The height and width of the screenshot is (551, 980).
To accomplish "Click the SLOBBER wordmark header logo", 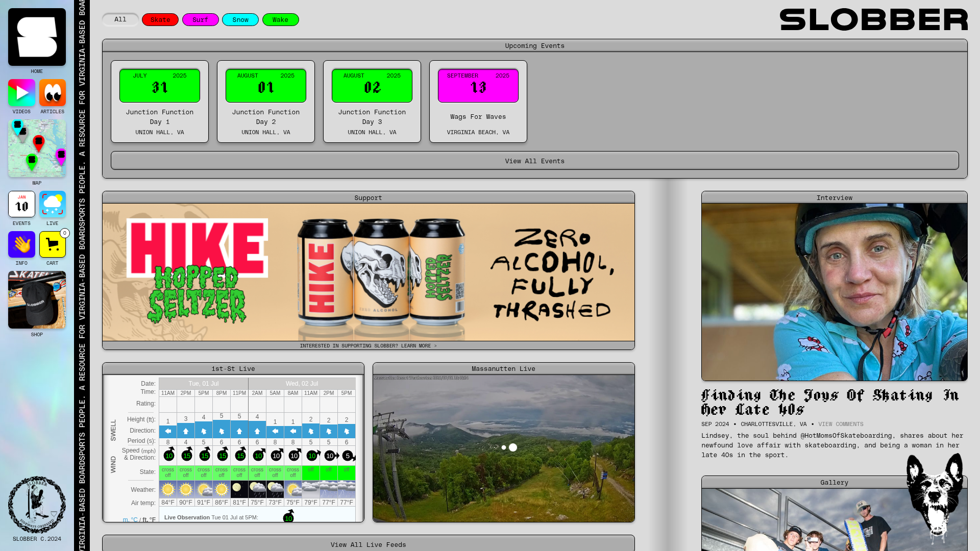I will [x=873, y=19].
